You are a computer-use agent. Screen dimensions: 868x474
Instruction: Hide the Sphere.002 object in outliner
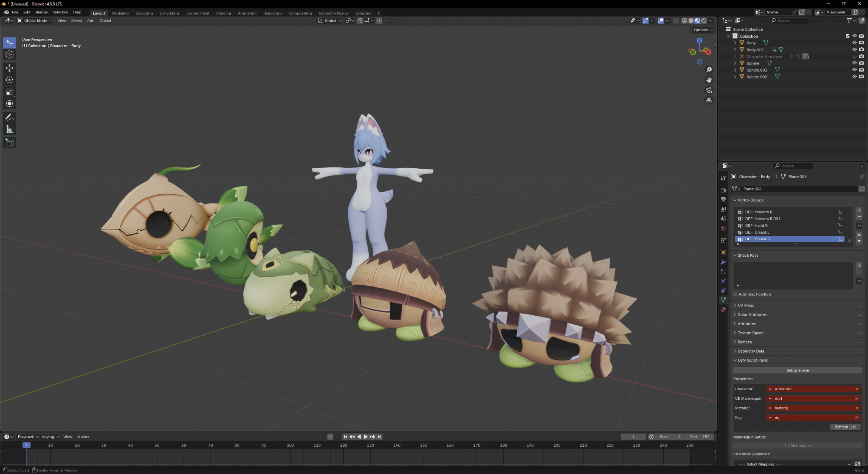pyautogui.click(x=854, y=77)
